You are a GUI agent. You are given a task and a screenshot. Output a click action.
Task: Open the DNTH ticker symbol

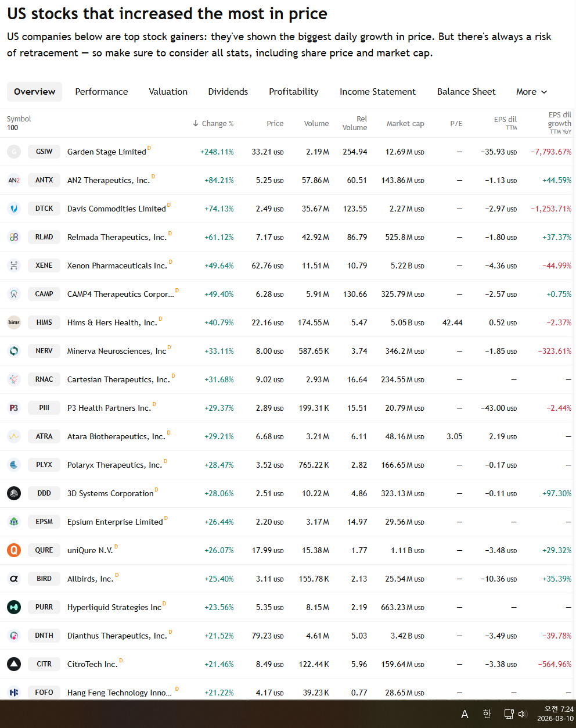tap(44, 636)
